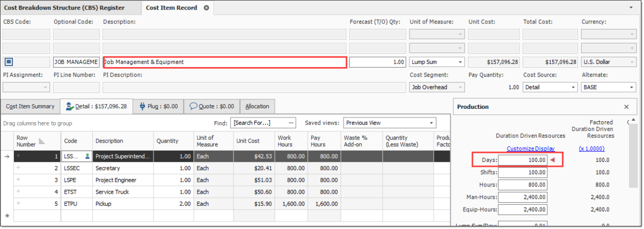Switch to the Cost Item Summary tab
Image resolution: width=644 pixels, height=229 pixels.
pyautogui.click(x=30, y=106)
